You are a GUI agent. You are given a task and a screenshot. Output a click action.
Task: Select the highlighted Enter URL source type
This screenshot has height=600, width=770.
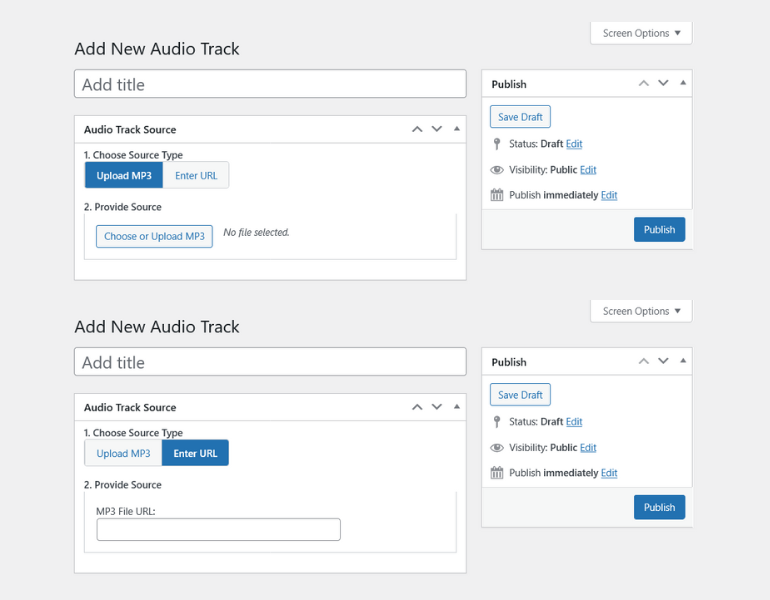click(195, 454)
